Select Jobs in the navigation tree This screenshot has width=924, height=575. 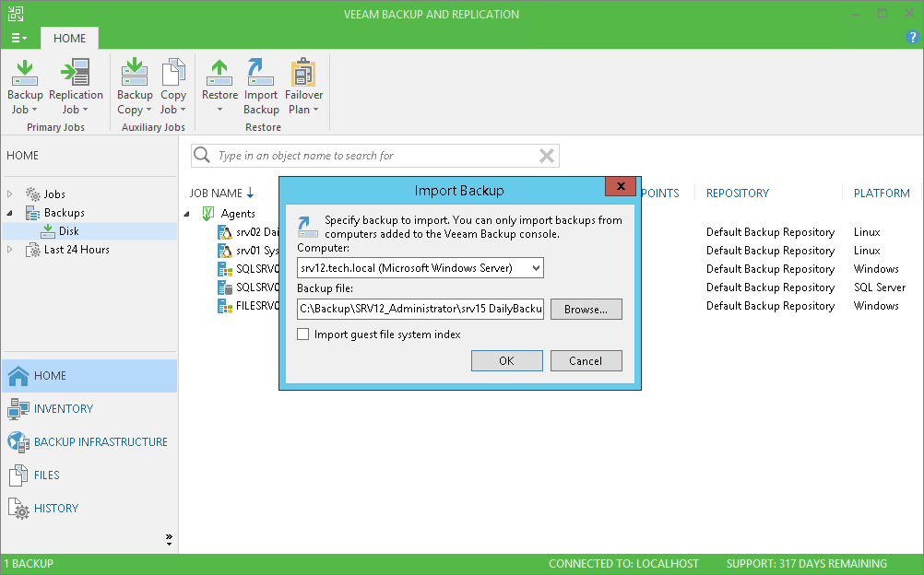coord(54,194)
